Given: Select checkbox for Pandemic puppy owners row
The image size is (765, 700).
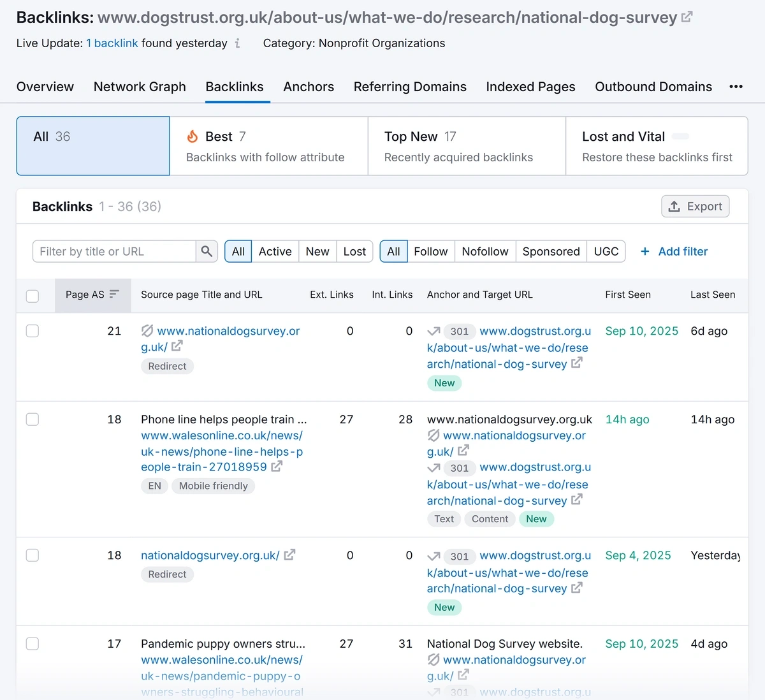Looking at the screenshot, I should point(33,644).
